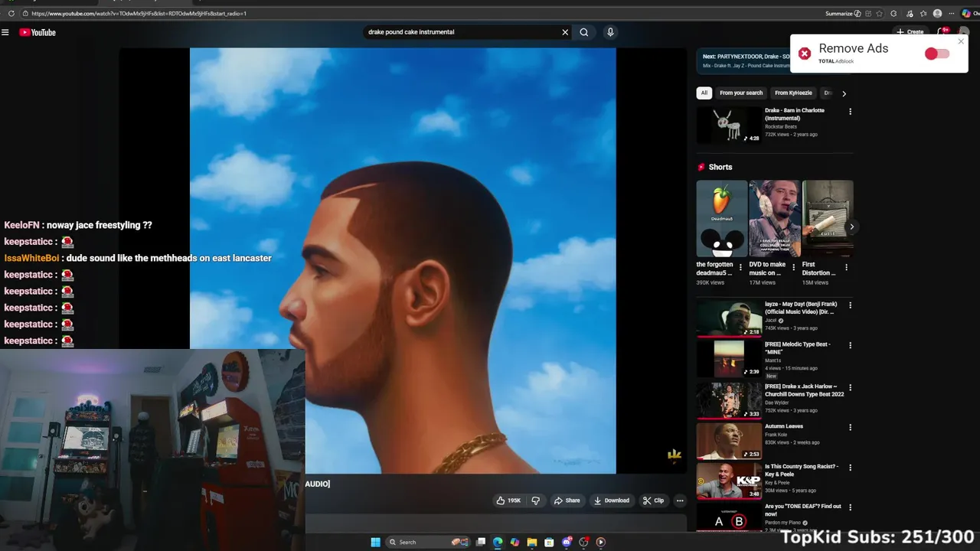This screenshot has width=980, height=551.
Task: Click the Drake album art video player
Action: click(x=403, y=260)
